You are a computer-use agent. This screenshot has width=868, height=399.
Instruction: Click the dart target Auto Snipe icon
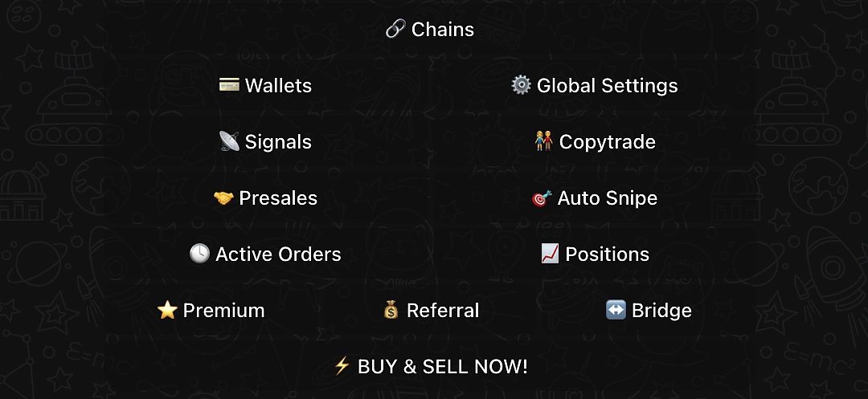pyautogui.click(x=542, y=197)
